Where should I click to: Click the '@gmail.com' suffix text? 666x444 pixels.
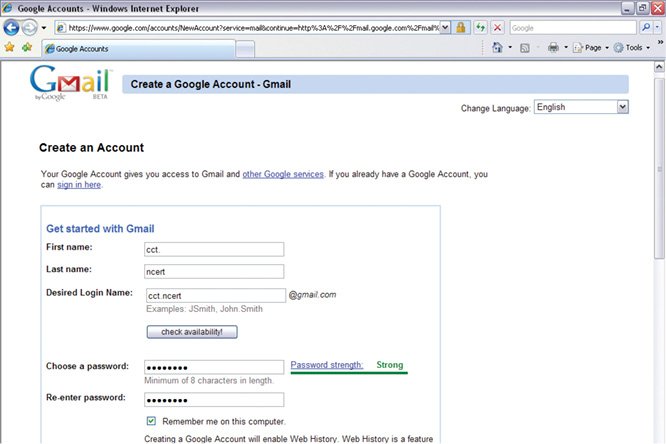312,294
